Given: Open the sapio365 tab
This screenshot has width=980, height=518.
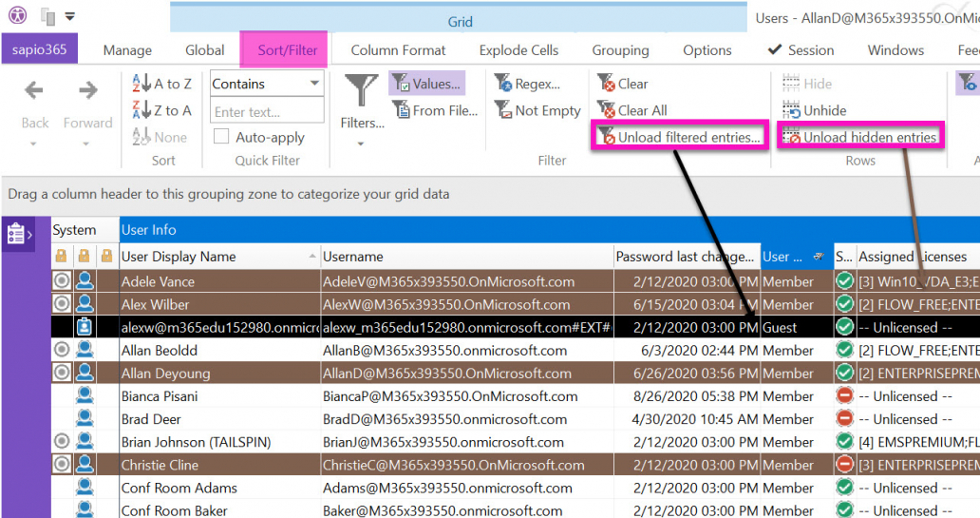Looking at the screenshot, I should [39, 49].
